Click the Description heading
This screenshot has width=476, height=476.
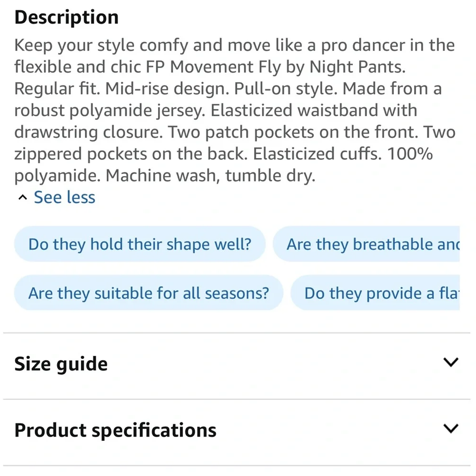pyautogui.click(x=66, y=18)
